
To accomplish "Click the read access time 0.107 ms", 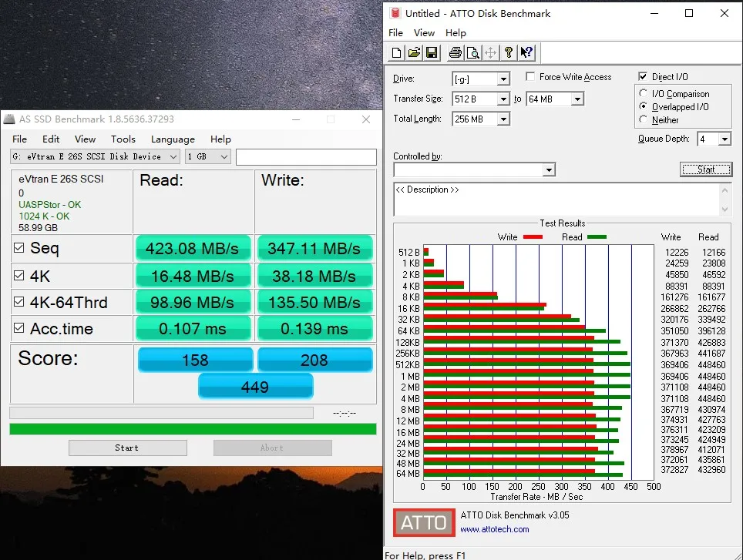I will tap(193, 328).
